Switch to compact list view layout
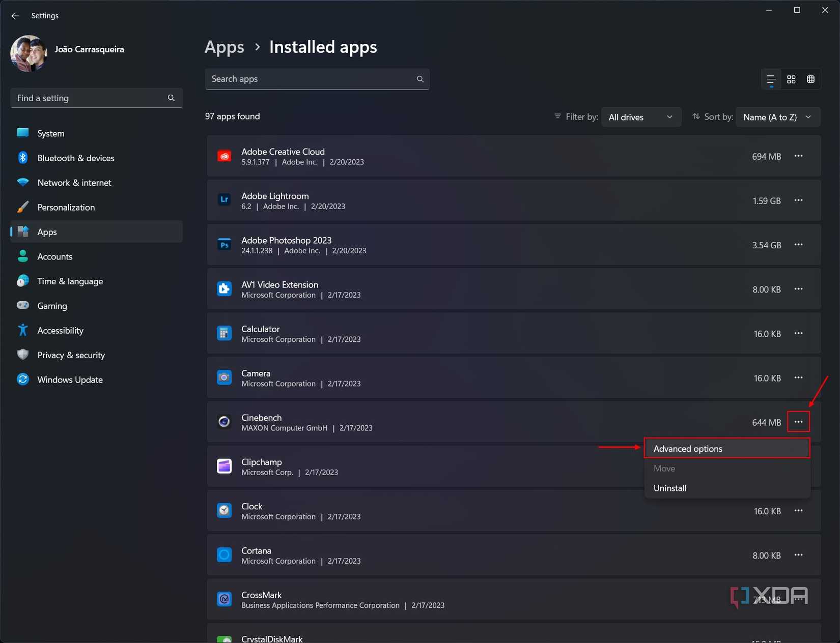Image resolution: width=840 pixels, height=643 pixels. 770,79
